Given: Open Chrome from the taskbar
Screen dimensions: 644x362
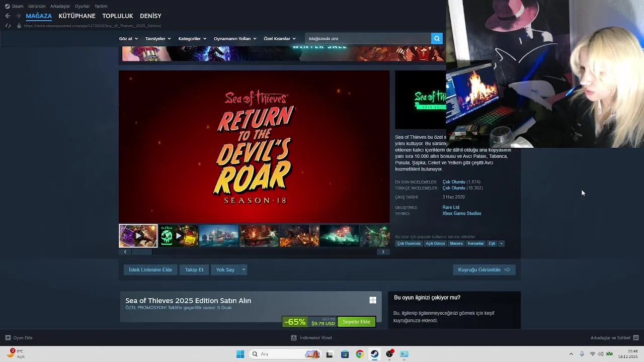Looking at the screenshot, I should tap(359, 354).
